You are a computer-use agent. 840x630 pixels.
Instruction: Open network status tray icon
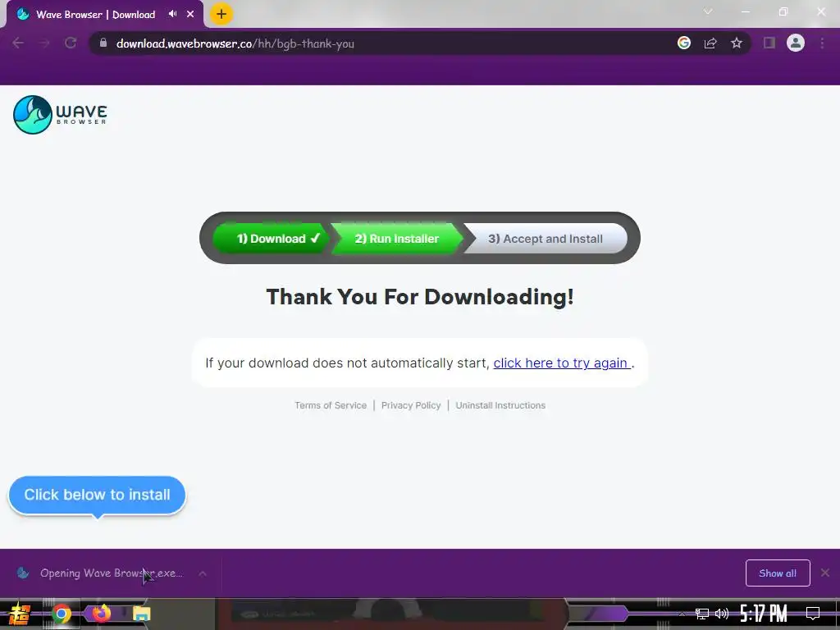tap(702, 614)
